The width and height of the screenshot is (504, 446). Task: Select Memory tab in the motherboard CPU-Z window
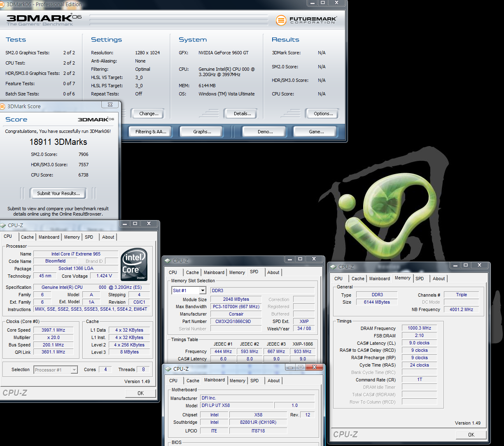tap(237, 381)
